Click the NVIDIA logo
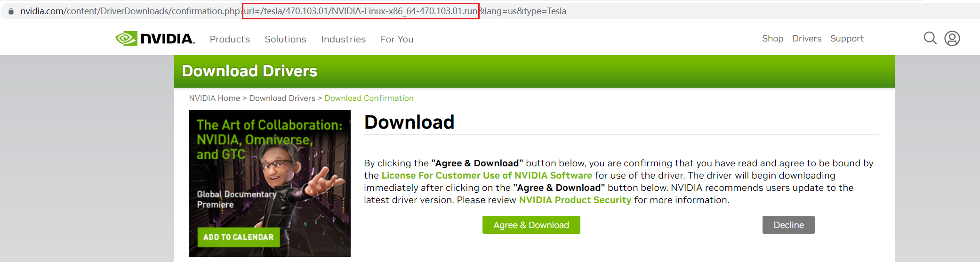 155,39
